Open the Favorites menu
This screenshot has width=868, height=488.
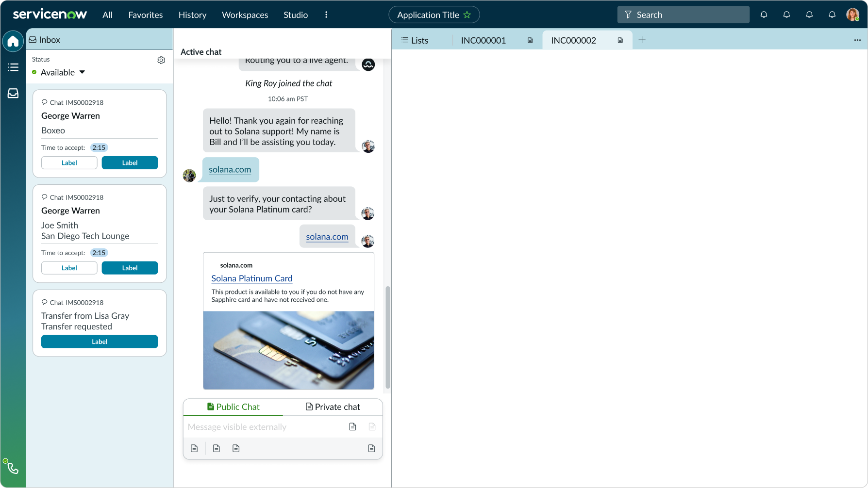click(x=146, y=15)
